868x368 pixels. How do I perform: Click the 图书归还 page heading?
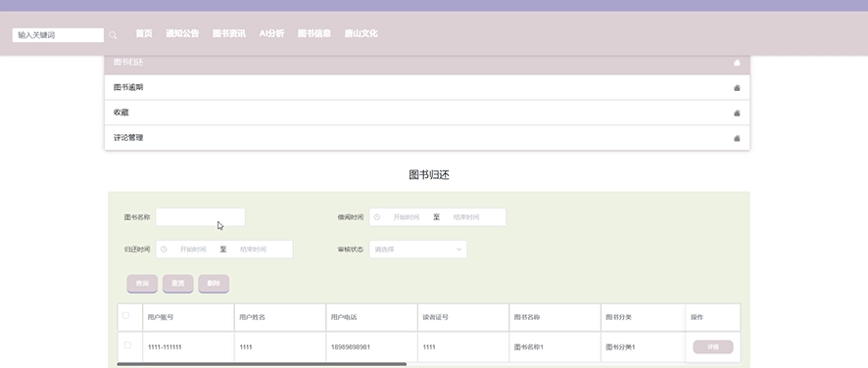pyautogui.click(x=429, y=175)
